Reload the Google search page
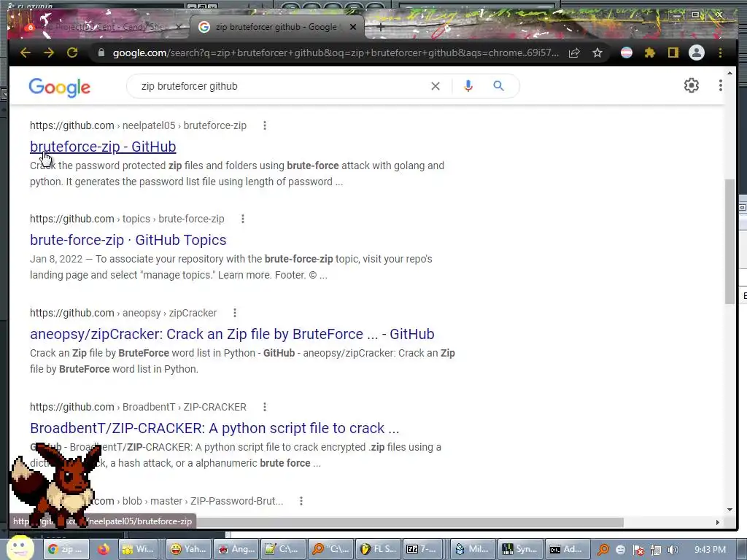Screen dimensions: 747x560 tap(72, 52)
